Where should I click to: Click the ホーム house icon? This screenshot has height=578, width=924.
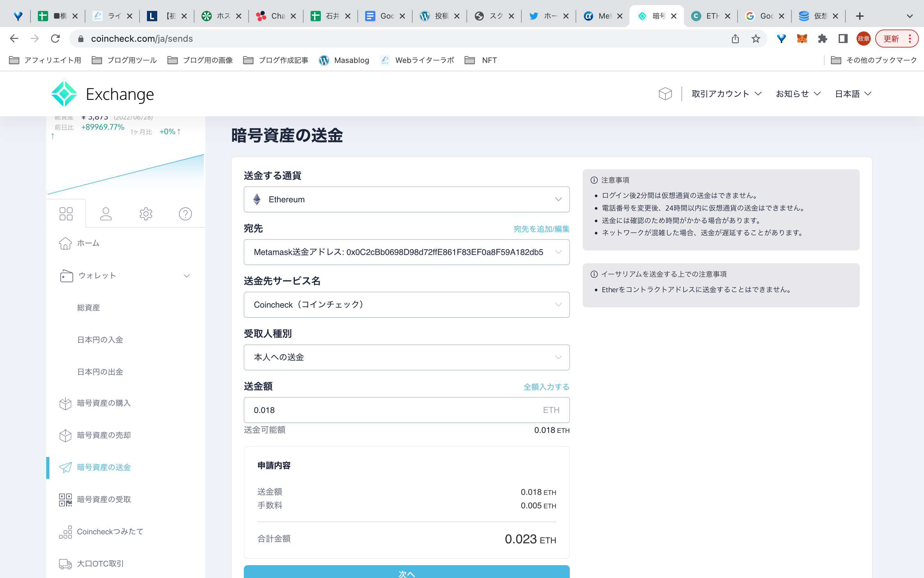click(65, 243)
